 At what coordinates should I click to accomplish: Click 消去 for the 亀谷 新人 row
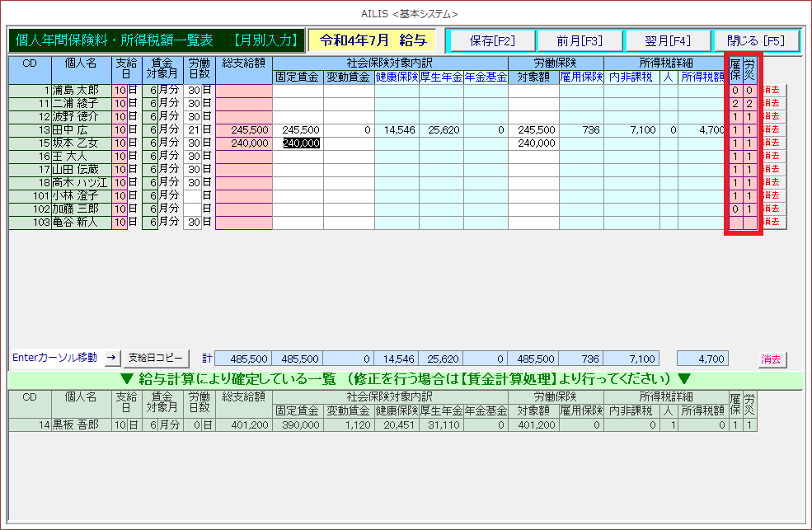point(773,223)
